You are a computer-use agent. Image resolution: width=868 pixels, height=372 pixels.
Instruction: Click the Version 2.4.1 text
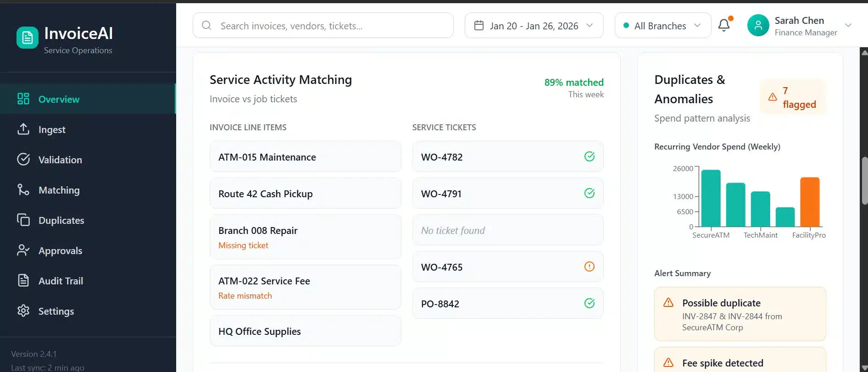click(x=33, y=354)
